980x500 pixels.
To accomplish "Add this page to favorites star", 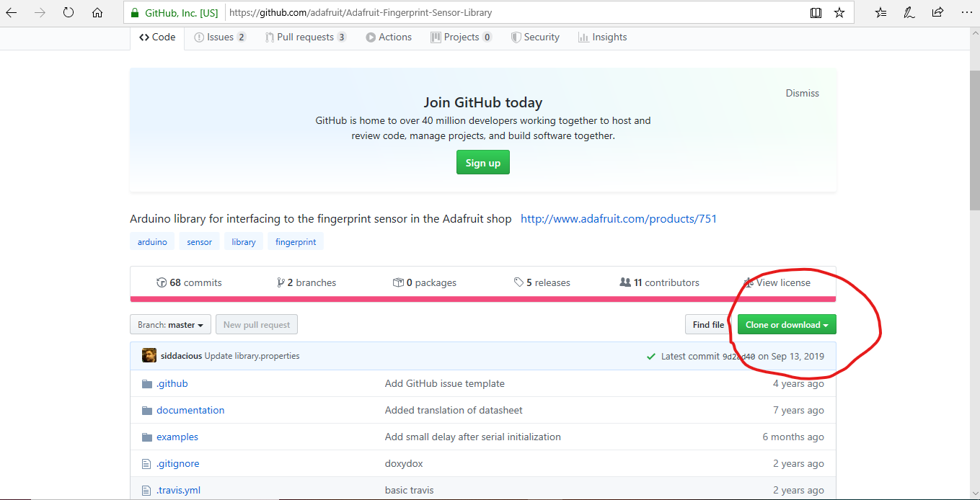I will tap(839, 13).
